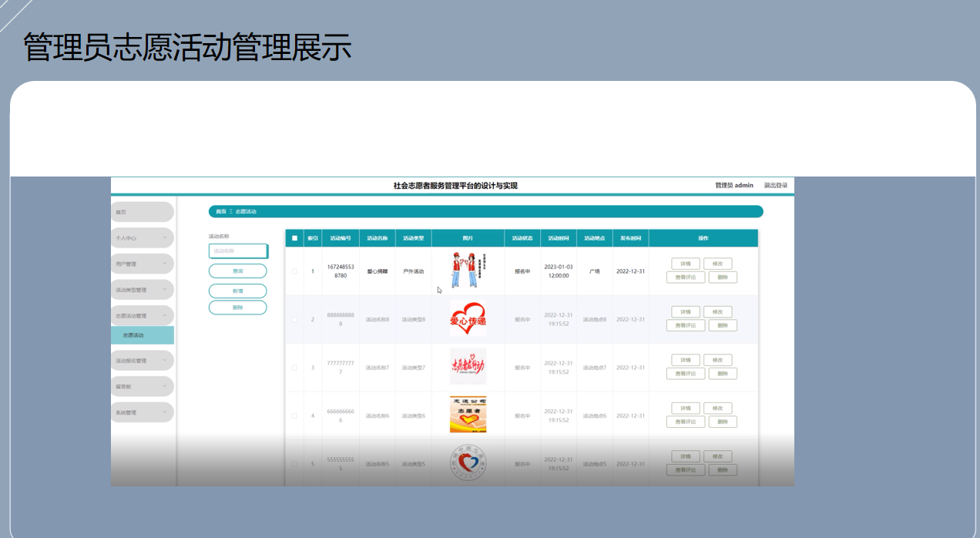Screen dimensions: 980x538
Task: Expand the 用户管理 sidebar menu chevron
Action: pos(164,264)
